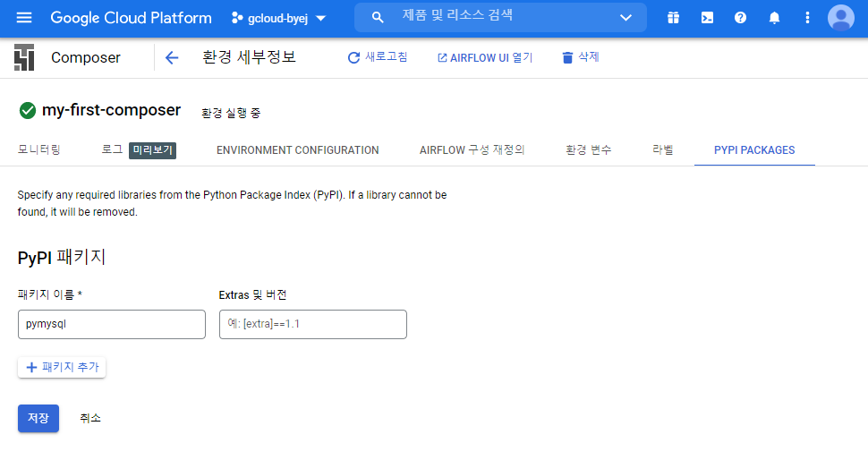The image size is (868, 460).
Task: Open the notifications bell
Action: tap(774, 18)
